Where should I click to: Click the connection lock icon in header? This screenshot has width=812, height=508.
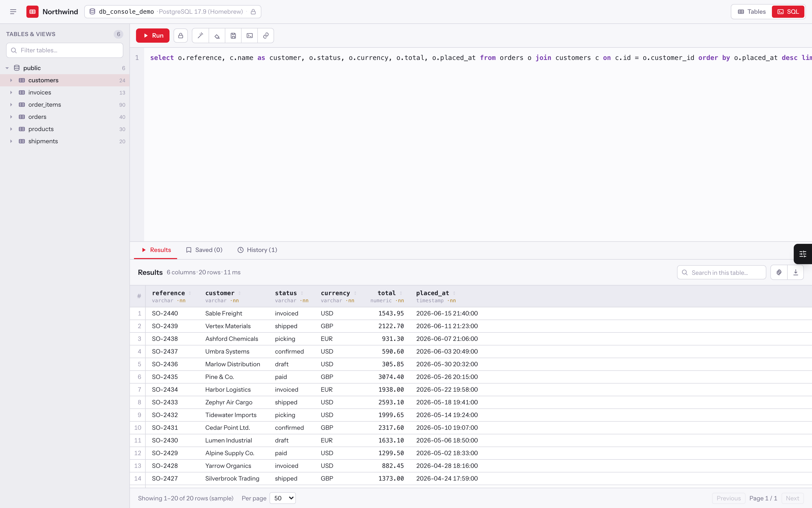[253, 12]
